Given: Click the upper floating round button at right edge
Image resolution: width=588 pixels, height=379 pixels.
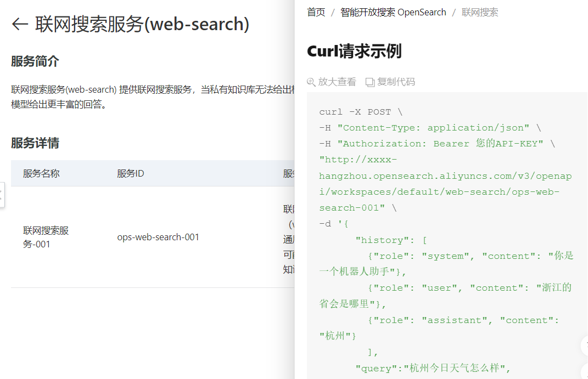Looking at the screenshot, I should pos(584,346).
